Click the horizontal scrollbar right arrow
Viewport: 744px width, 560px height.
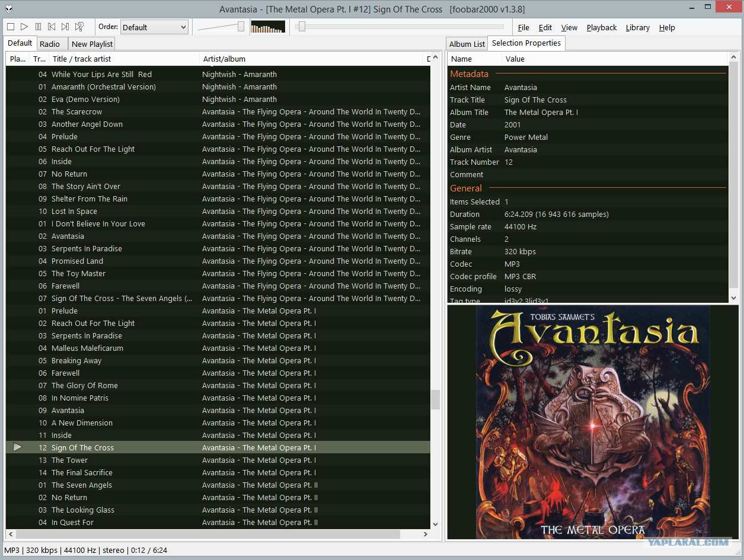pyautogui.click(x=425, y=534)
